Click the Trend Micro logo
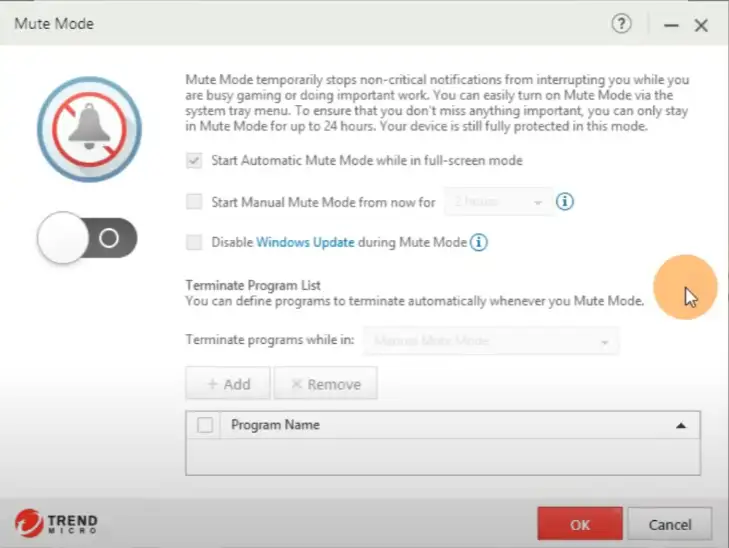Viewport: 729px width, 548px height. pos(57,523)
